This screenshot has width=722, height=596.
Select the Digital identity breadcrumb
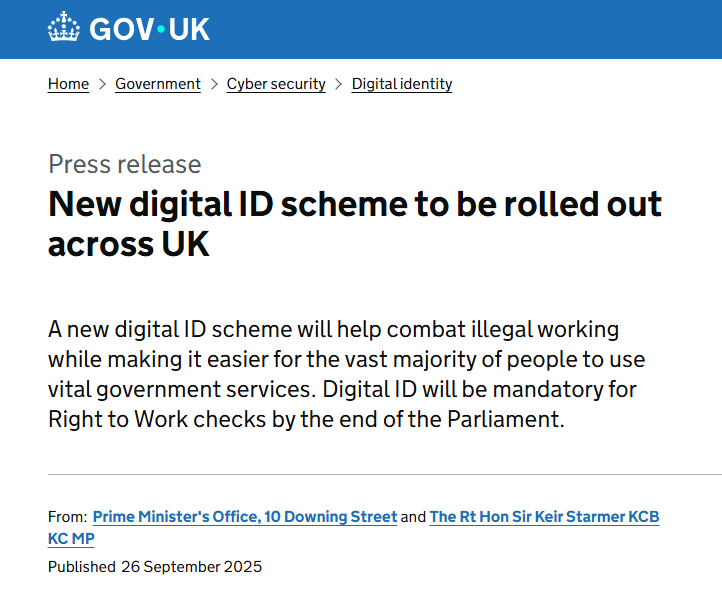tap(402, 84)
